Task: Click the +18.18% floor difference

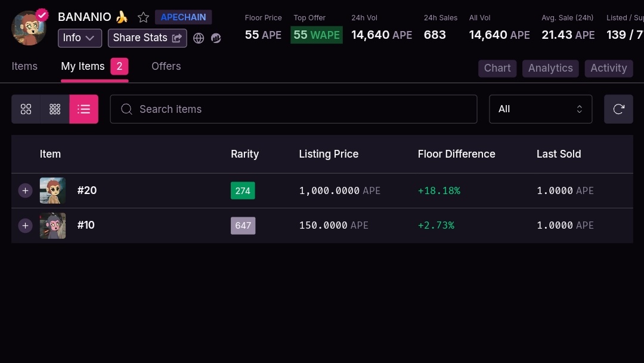Action: pos(439,190)
